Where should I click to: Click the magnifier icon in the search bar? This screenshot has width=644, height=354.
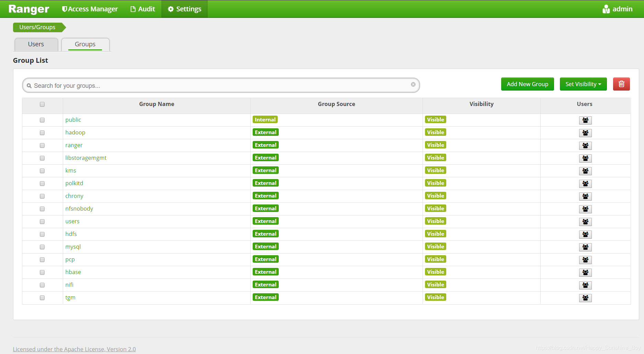[x=30, y=85]
